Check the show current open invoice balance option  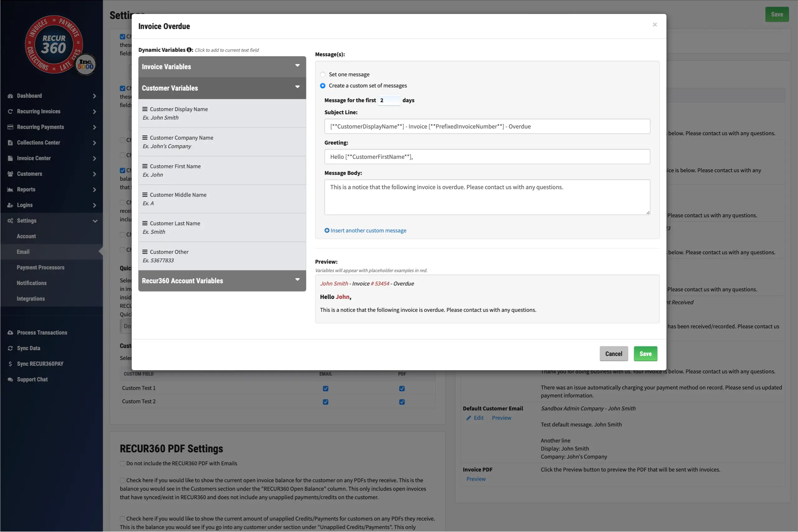pos(122,480)
